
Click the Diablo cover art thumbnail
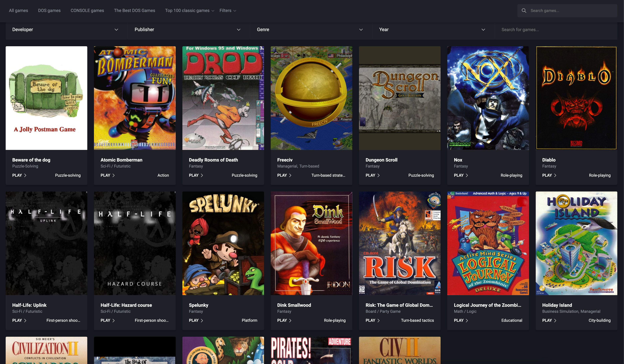tap(576, 98)
